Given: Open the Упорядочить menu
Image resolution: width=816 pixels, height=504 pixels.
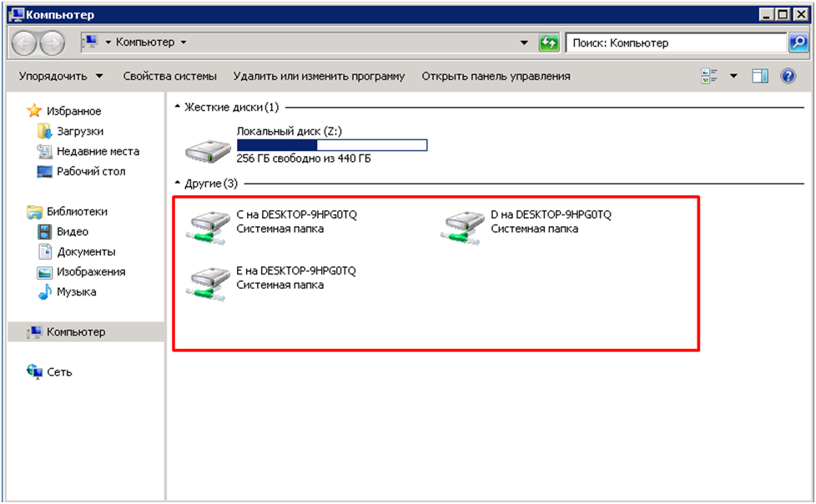Looking at the screenshot, I should pyautogui.click(x=60, y=76).
